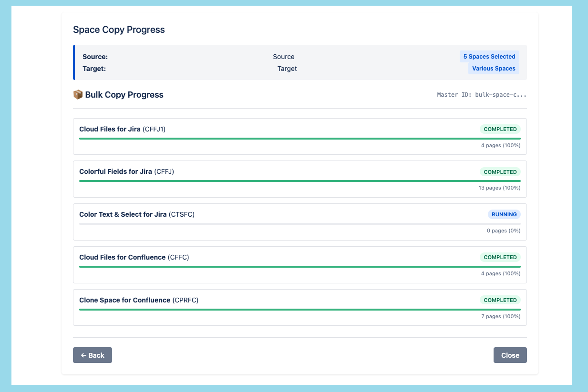Image resolution: width=588 pixels, height=392 pixels.
Task: Click the Various Spaces badge
Action: [x=494, y=69]
